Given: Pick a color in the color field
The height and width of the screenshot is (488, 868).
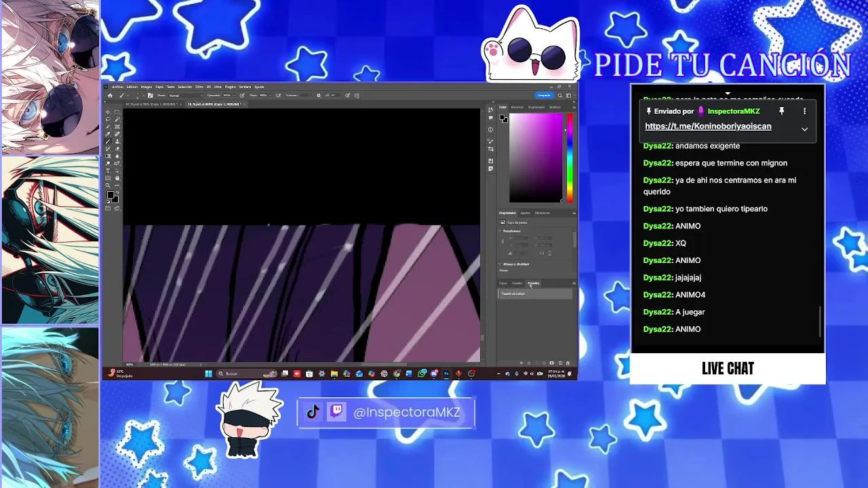Looking at the screenshot, I should [x=536, y=158].
